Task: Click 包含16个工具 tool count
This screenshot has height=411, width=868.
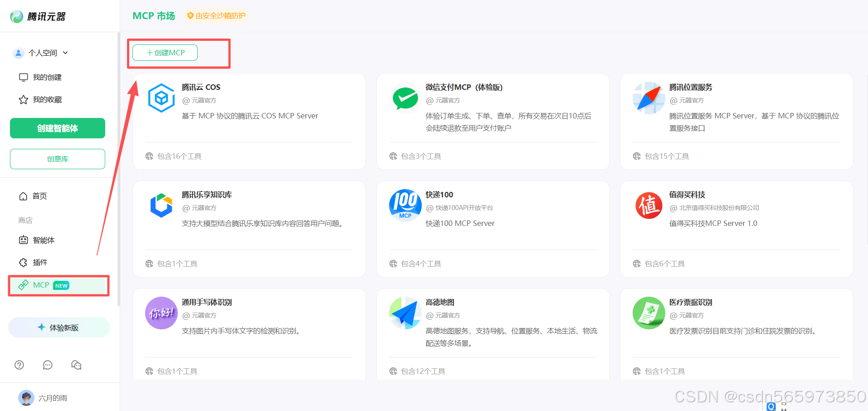Action: click(x=180, y=156)
